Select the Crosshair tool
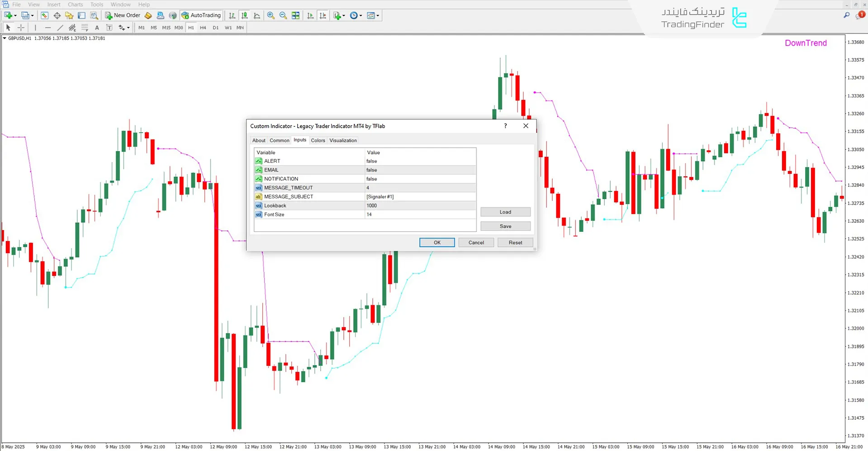 [21, 28]
